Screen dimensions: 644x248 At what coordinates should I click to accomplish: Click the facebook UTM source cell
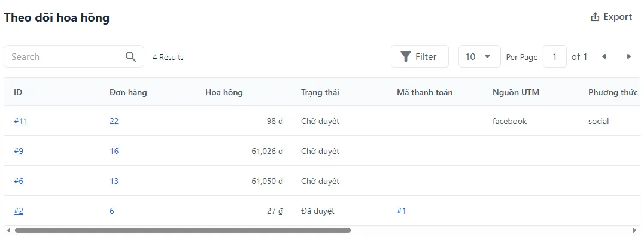(x=510, y=122)
